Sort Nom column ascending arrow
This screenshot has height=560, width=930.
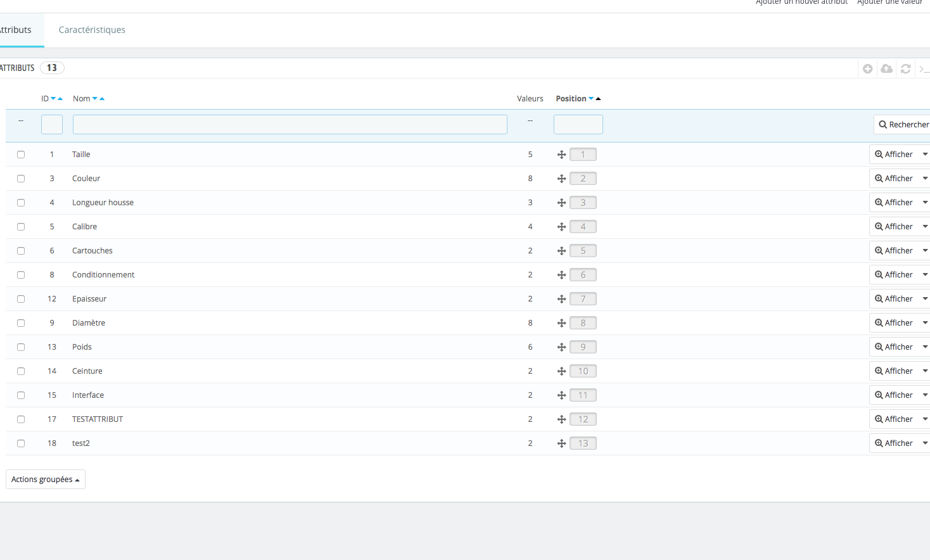tap(102, 99)
